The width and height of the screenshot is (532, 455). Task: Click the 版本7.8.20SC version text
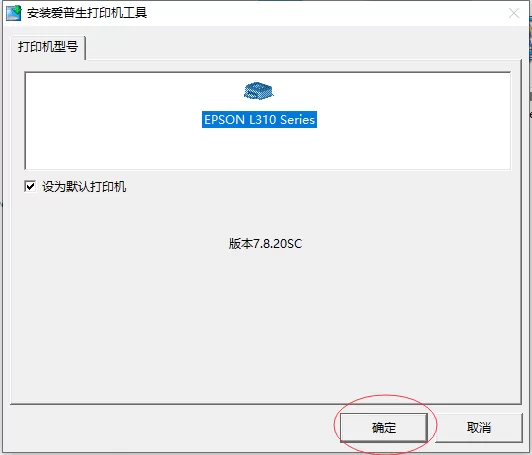pos(265,244)
